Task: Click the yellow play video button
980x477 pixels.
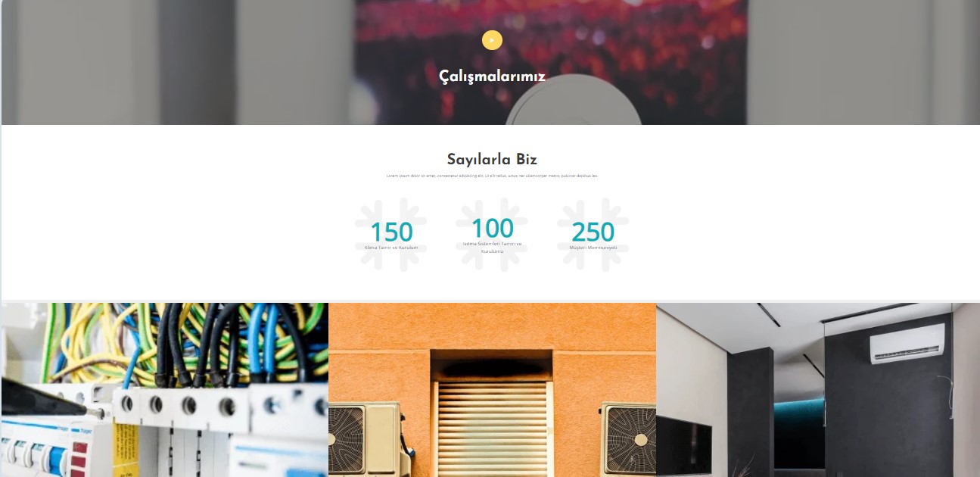Action: click(x=492, y=40)
